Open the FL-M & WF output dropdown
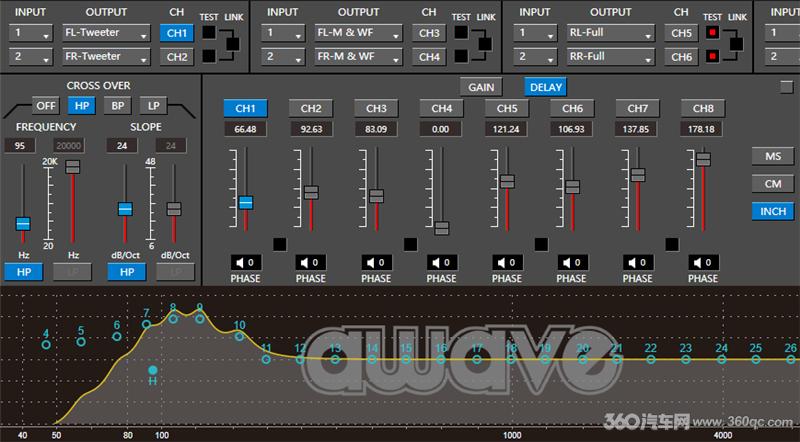Viewport: 800px width, 442px height. pos(358,33)
